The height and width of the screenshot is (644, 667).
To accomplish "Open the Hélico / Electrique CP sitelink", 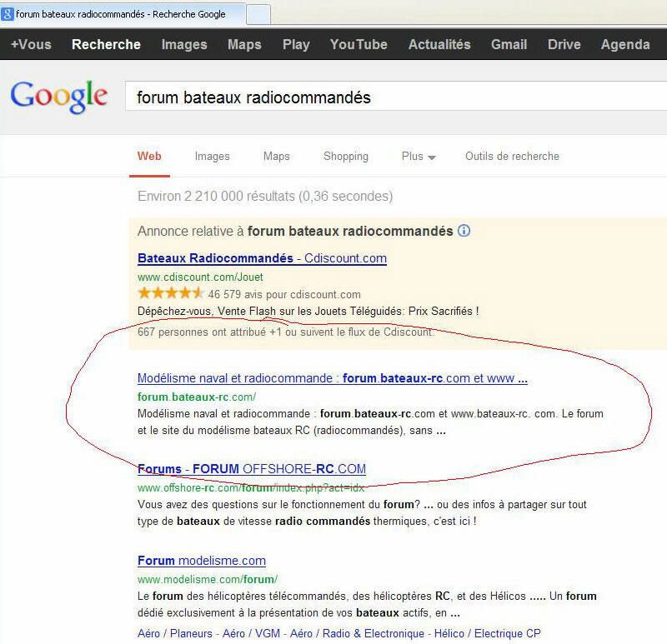I will pyautogui.click(x=488, y=633).
